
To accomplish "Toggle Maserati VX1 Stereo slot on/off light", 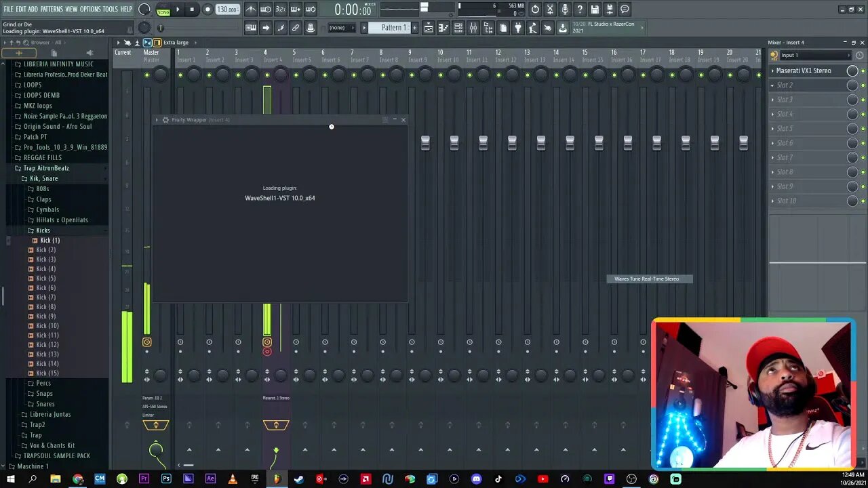I will point(863,71).
